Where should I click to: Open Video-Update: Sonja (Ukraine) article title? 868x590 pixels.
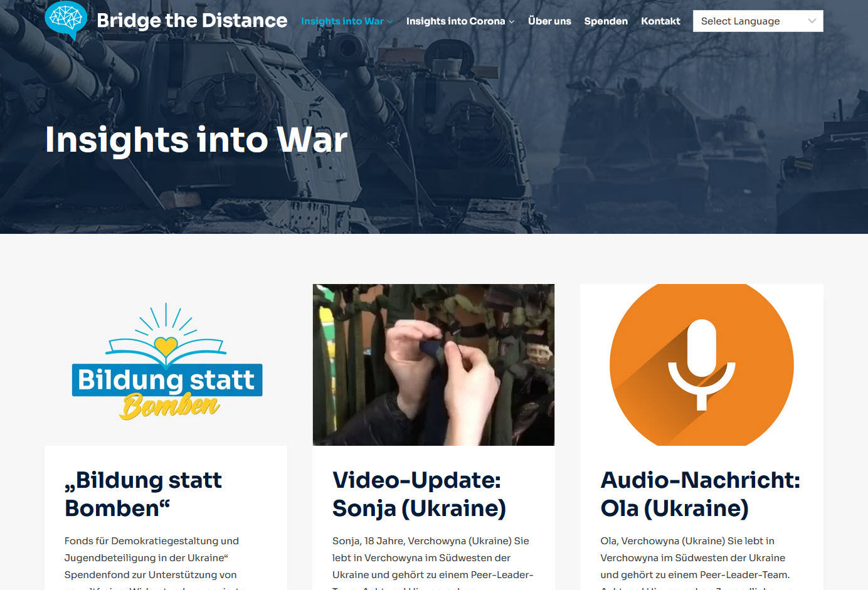[x=419, y=494]
